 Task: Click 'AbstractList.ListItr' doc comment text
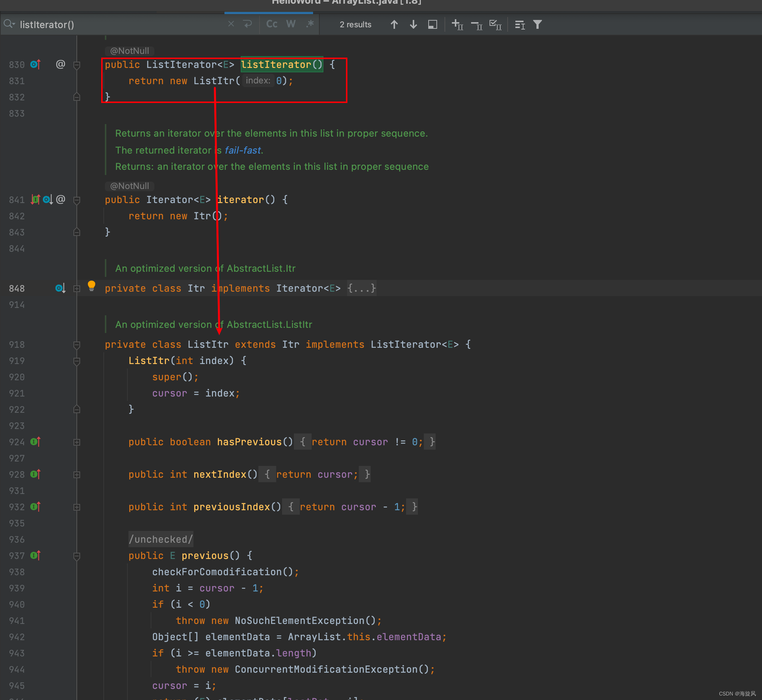269,325
